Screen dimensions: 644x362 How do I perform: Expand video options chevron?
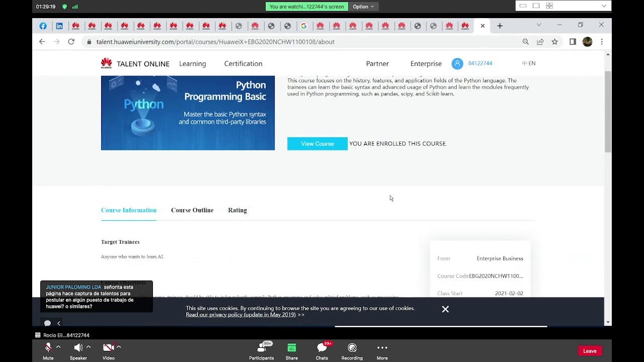[119, 347]
